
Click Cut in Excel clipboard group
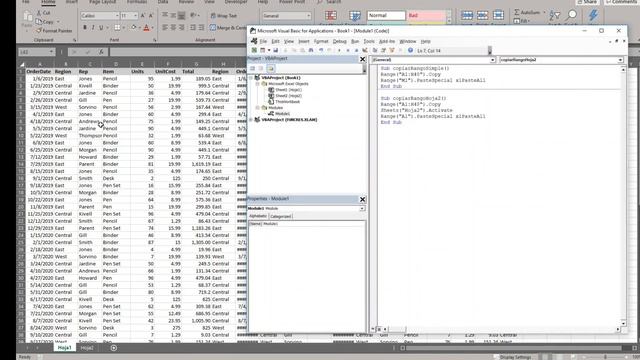[43, 13]
